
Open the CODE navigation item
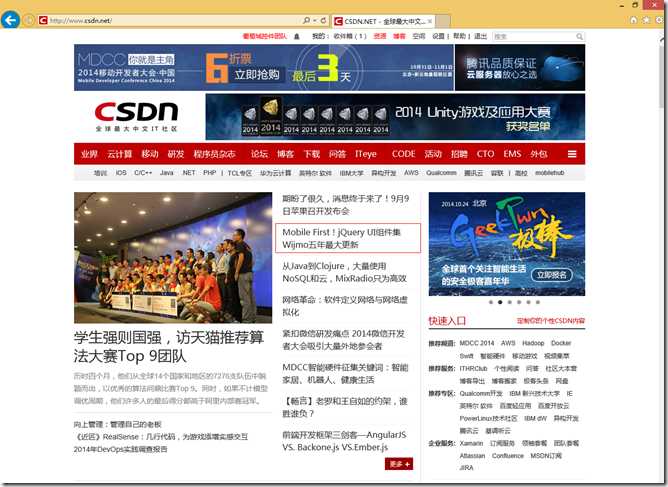(403, 154)
